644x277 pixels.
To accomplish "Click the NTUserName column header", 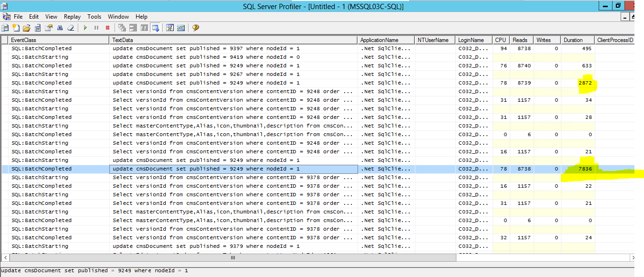I will [435, 40].
